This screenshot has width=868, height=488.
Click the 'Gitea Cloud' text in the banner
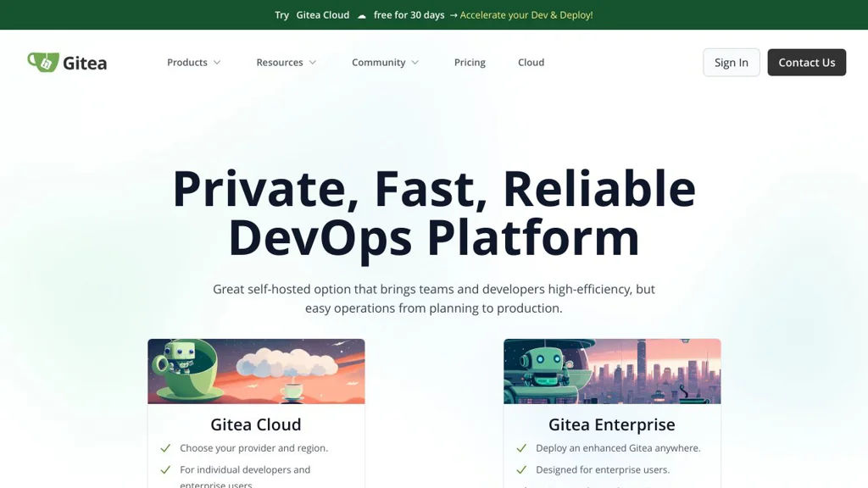tap(323, 15)
